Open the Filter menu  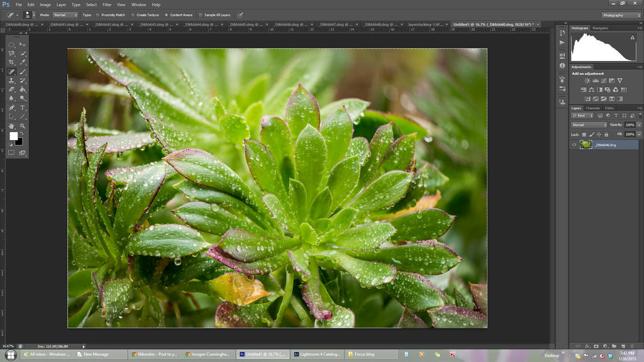click(x=107, y=4)
